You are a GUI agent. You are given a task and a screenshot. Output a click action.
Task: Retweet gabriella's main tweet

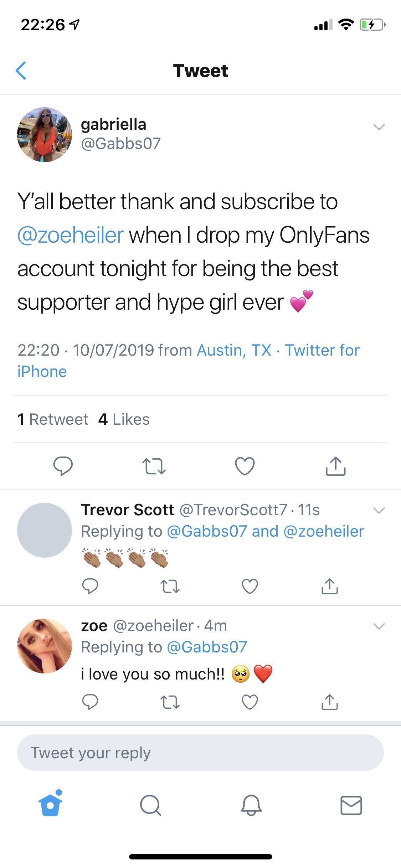pyautogui.click(x=154, y=467)
